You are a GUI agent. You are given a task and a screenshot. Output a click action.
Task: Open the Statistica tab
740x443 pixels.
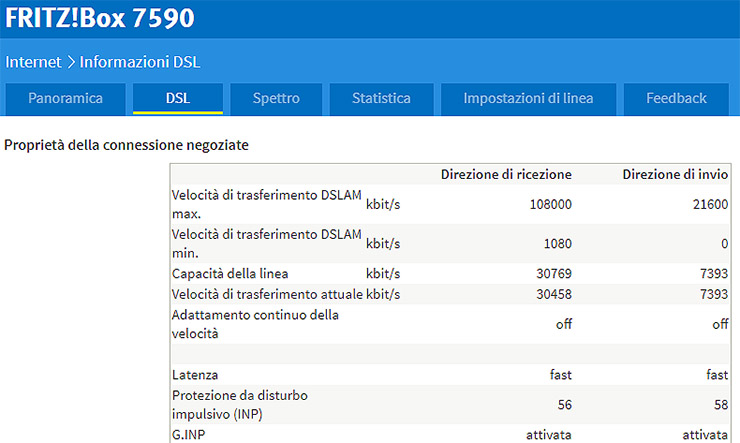click(x=381, y=98)
